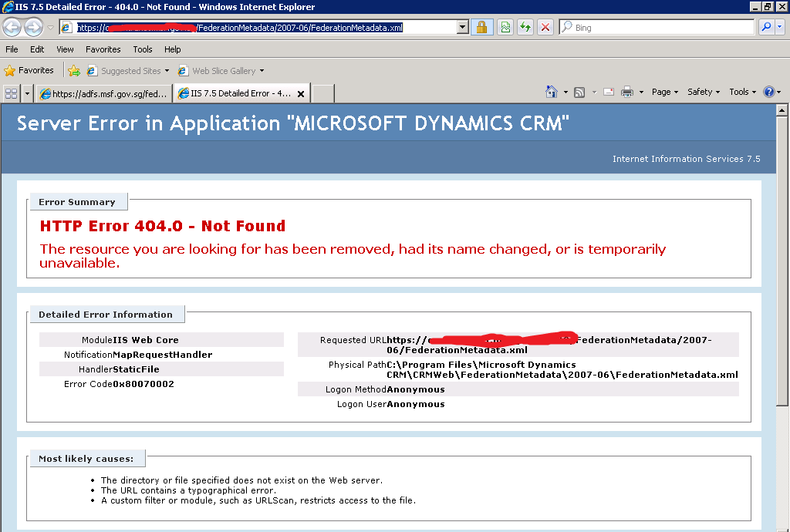Show Quick Tabs thumbnail view
The image size is (790, 532).
coord(11,93)
